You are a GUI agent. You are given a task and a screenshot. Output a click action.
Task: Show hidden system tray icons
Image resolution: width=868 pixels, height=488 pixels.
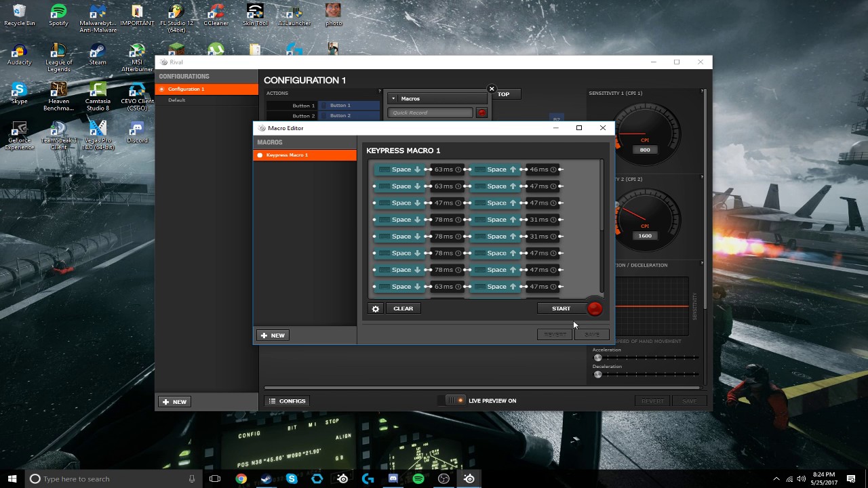click(776, 479)
